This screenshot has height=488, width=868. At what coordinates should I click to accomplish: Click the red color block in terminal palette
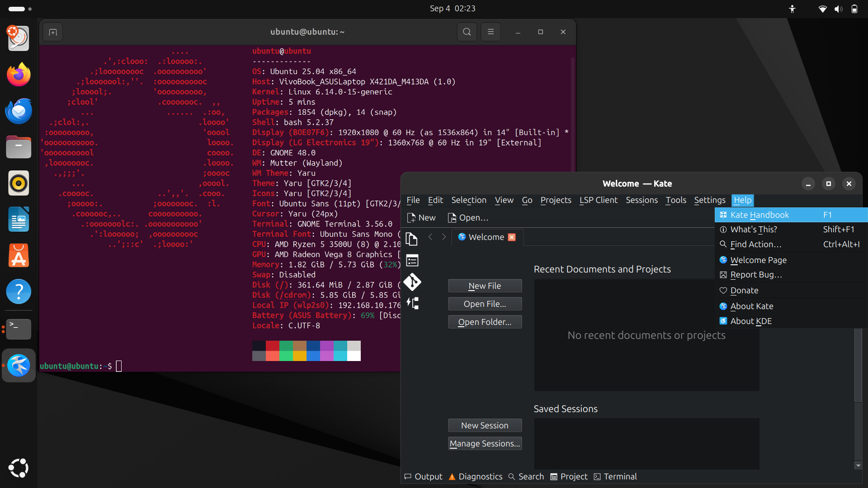tap(273, 346)
